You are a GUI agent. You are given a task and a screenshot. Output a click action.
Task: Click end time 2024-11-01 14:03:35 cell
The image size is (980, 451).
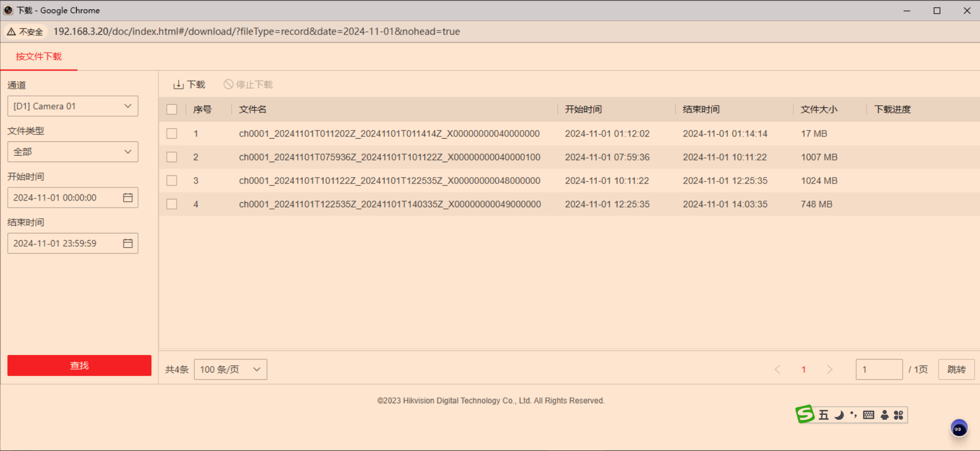(725, 204)
